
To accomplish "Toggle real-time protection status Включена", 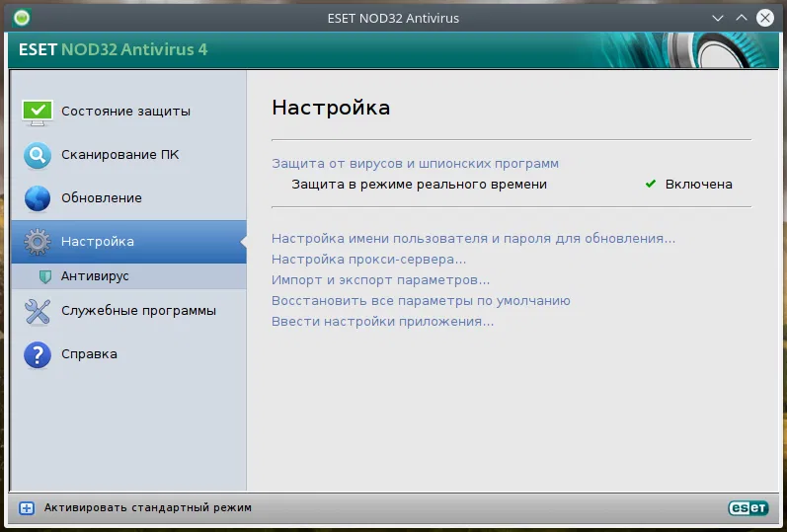I will [x=699, y=185].
